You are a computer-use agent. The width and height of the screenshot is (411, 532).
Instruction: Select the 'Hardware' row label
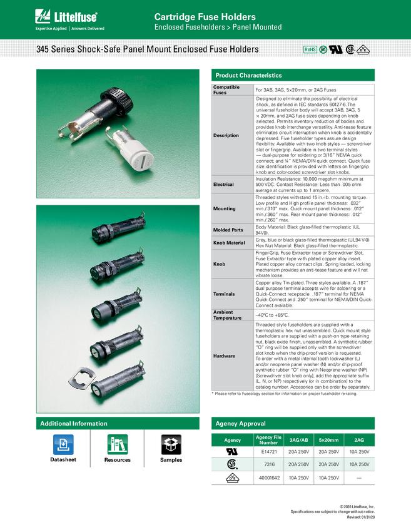224,356
